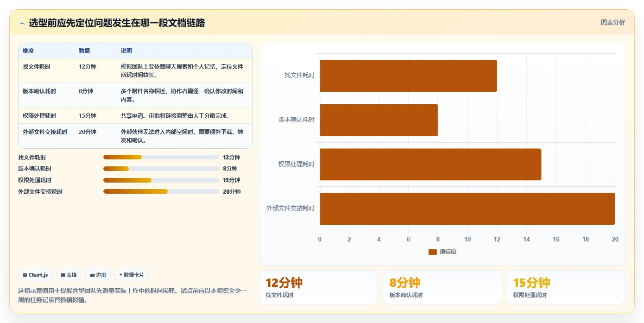Open the 15分钟 权限处理耗时 data card
Screen dimensions: 644x323
(x=566, y=287)
